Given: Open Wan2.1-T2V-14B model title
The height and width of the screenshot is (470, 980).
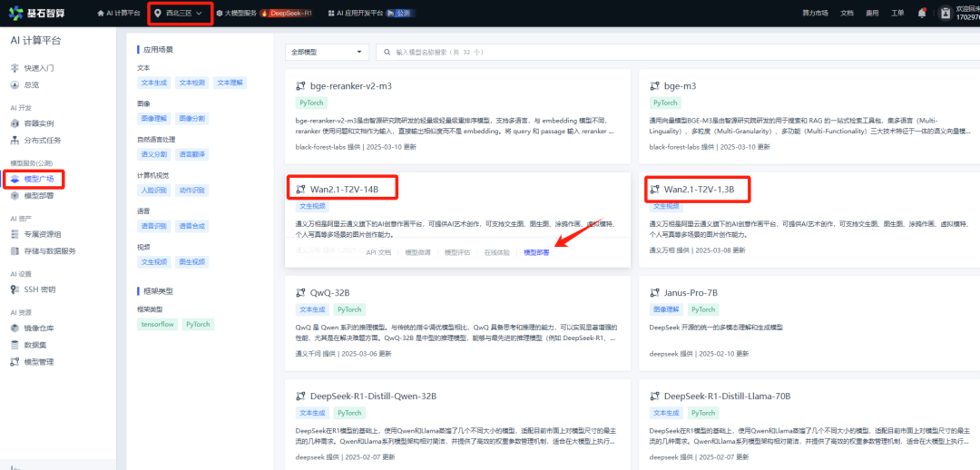Looking at the screenshot, I should coord(344,190).
